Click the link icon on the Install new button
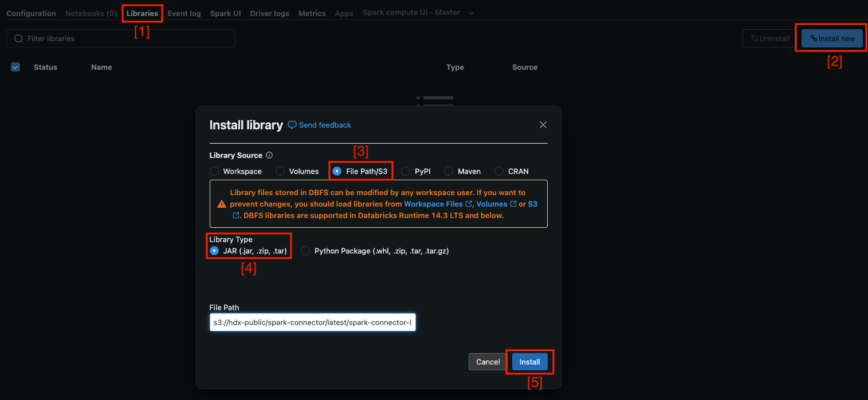 click(814, 38)
